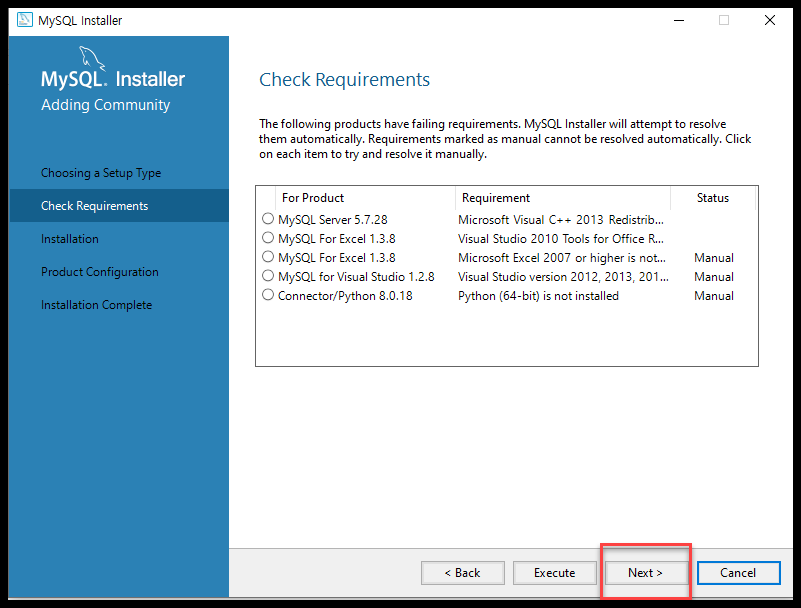Open the Installation step in sidebar
This screenshot has width=801, height=608.
coord(70,239)
